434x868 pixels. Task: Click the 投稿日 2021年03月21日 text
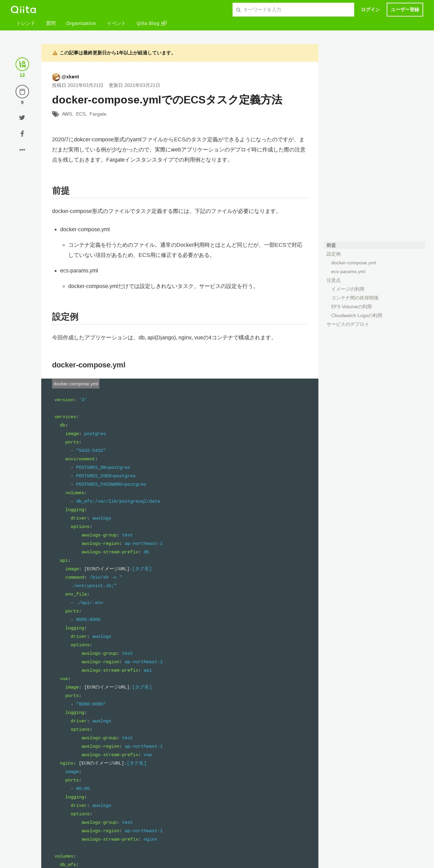(x=77, y=85)
